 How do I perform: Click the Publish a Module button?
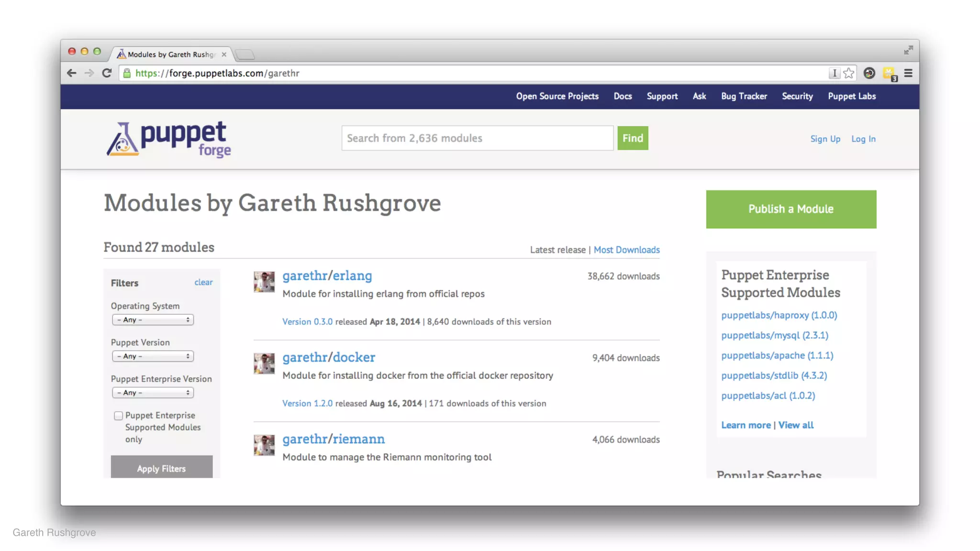[791, 209]
